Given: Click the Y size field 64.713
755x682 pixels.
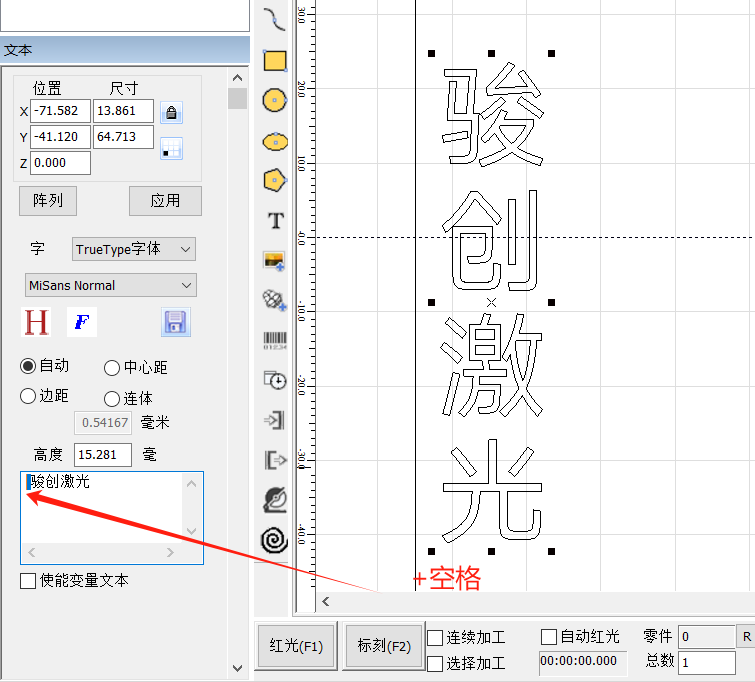Looking at the screenshot, I should pyautogui.click(x=123, y=137).
